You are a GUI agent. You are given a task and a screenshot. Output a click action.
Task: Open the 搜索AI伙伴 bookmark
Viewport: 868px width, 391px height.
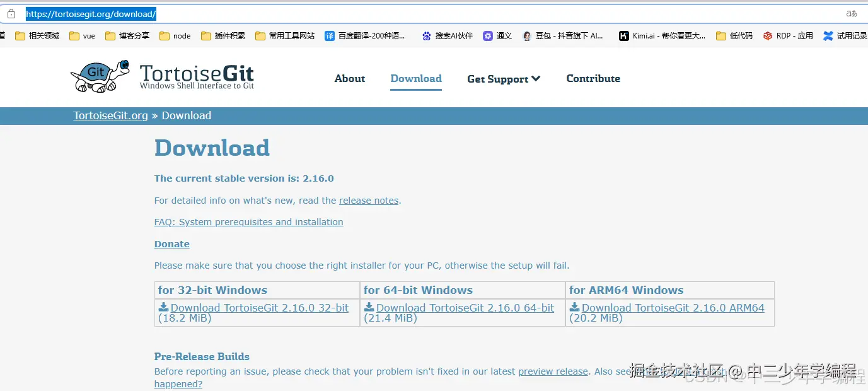click(448, 36)
